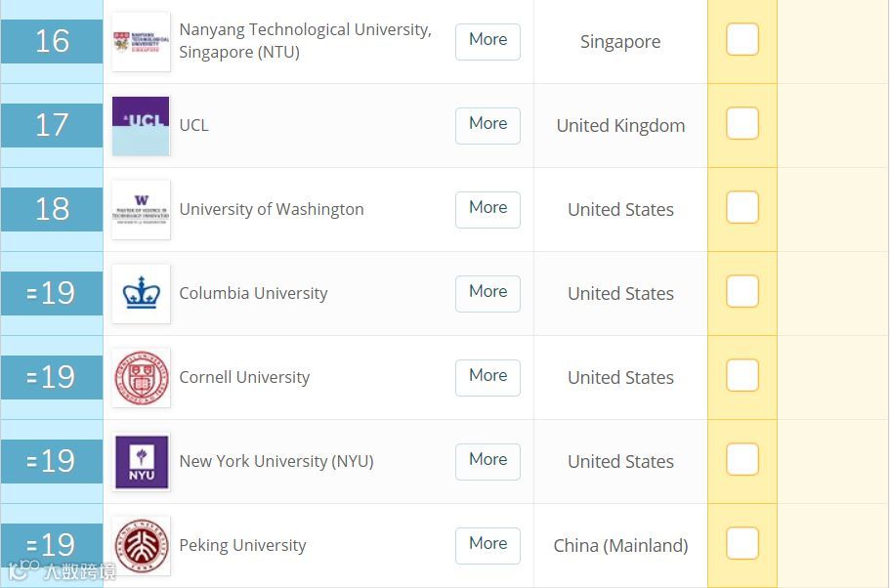The height and width of the screenshot is (588, 890).
Task: Expand More for University of Washington
Action: [487, 210]
